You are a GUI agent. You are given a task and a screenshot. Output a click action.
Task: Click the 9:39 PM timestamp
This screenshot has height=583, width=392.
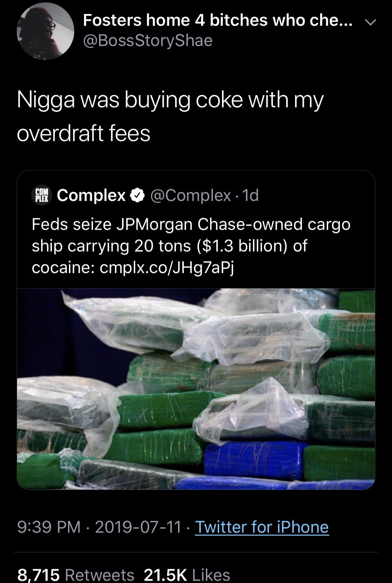(48, 527)
